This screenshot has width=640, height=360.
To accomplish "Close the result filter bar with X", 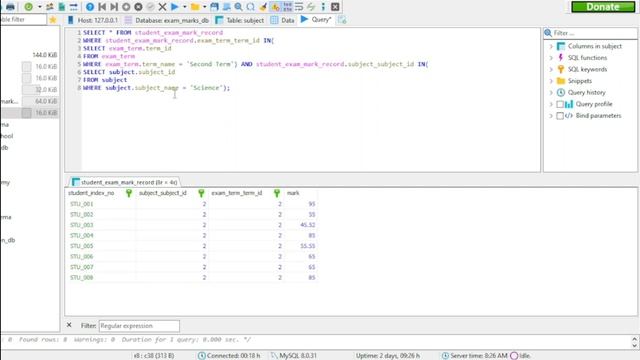I will 69,325.
